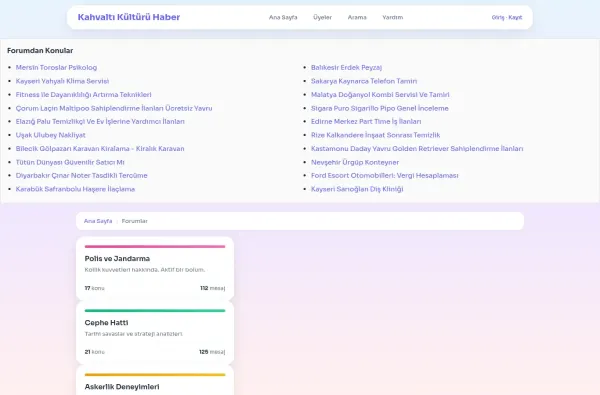Open Sigara Puro Sigarillo Pipo Genel İnceleme
The image size is (600, 395).
coord(380,108)
